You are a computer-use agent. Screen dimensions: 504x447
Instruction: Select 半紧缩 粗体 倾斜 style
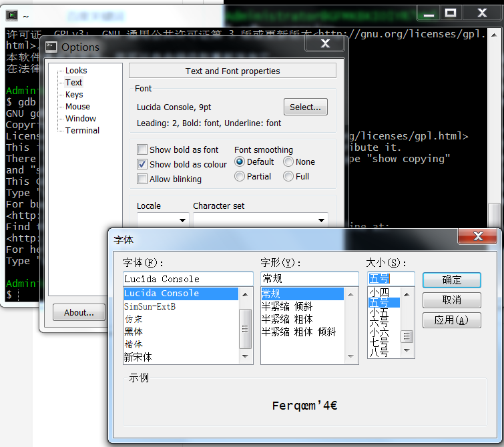coord(302,332)
